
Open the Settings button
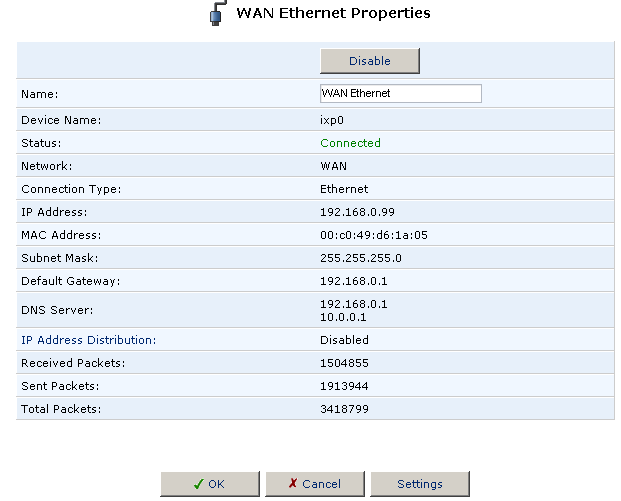point(419,484)
